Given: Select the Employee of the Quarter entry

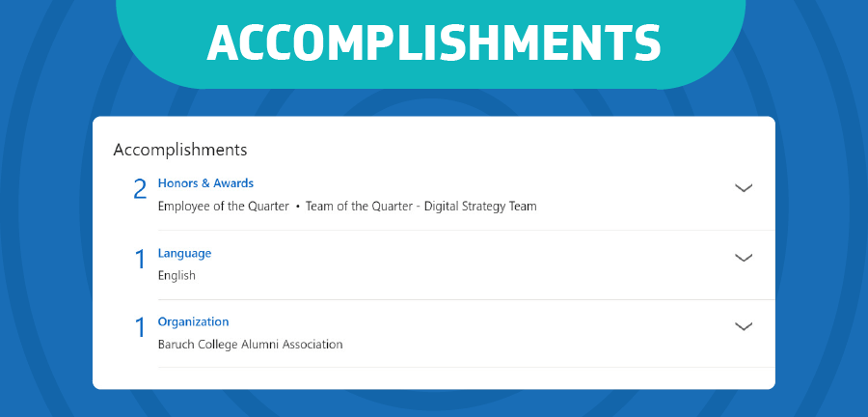Looking at the screenshot, I should [223, 207].
